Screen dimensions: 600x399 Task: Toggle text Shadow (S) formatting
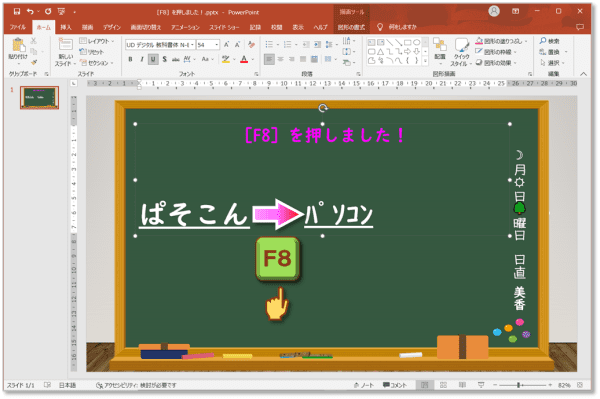coord(164,59)
